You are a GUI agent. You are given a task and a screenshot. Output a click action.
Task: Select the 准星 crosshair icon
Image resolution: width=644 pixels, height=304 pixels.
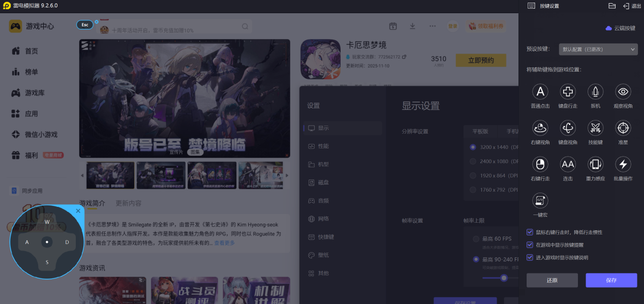(623, 128)
